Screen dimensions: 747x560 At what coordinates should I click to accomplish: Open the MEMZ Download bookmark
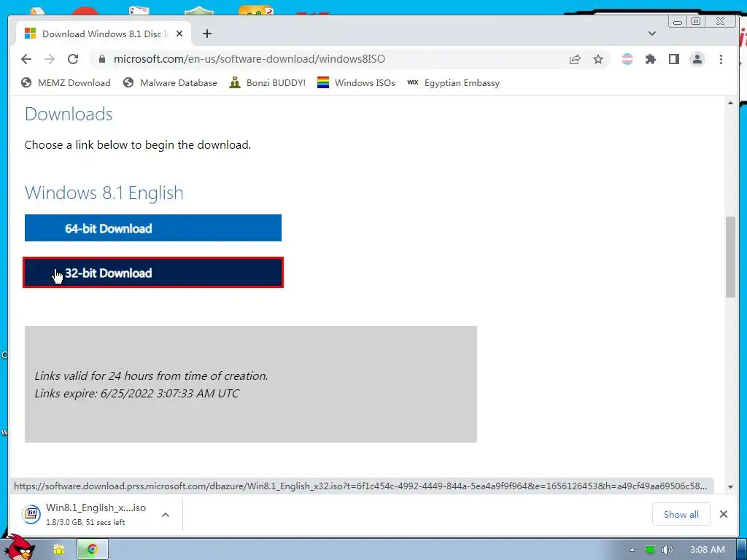(66, 83)
